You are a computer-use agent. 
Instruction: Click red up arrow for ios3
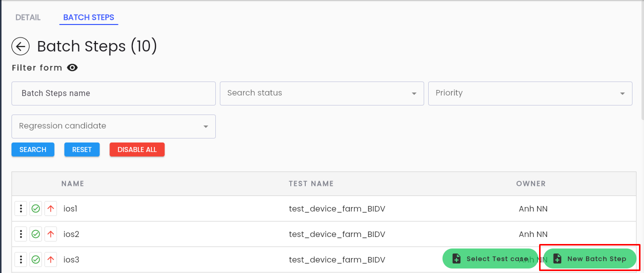[50, 259]
